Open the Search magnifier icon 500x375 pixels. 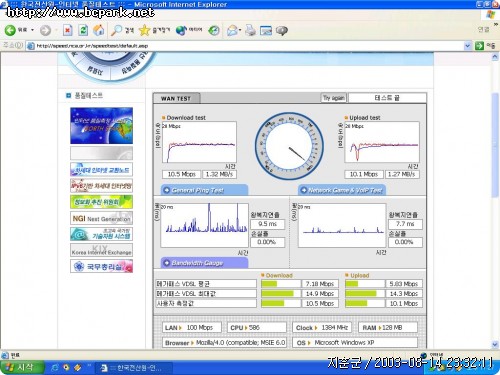[116, 30]
